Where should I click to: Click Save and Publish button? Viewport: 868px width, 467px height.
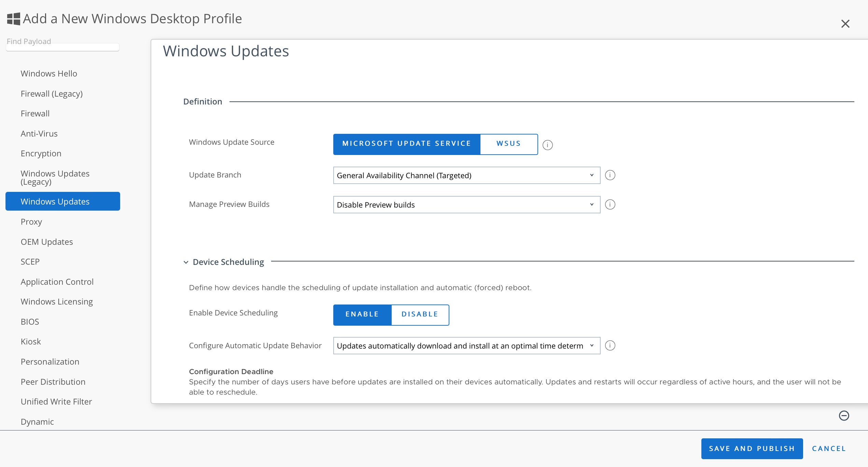752,449
